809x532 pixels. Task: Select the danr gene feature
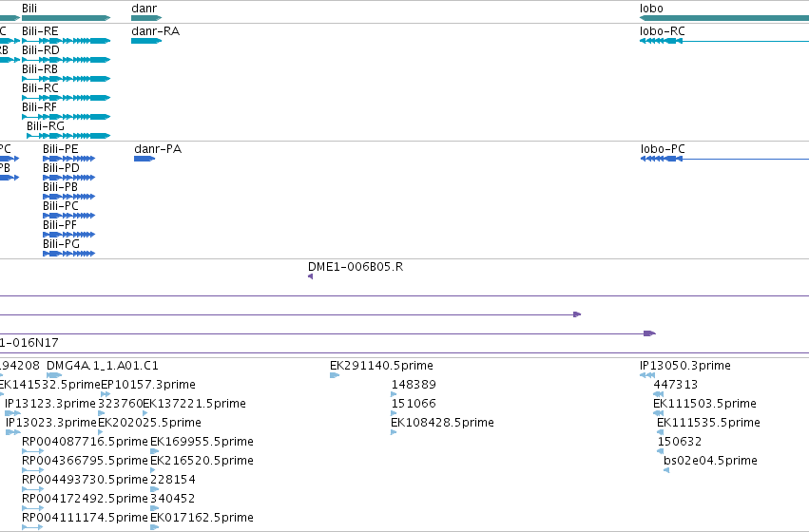(146, 18)
